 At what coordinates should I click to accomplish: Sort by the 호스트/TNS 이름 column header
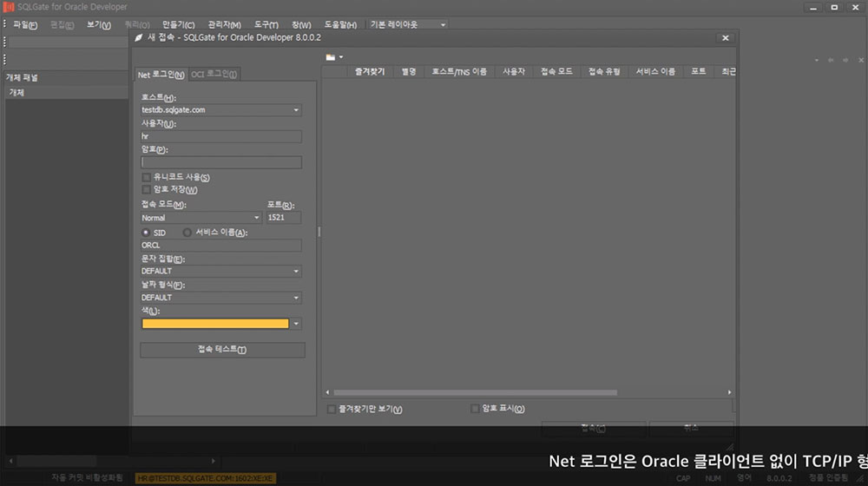pyautogui.click(x=459, y=71)
